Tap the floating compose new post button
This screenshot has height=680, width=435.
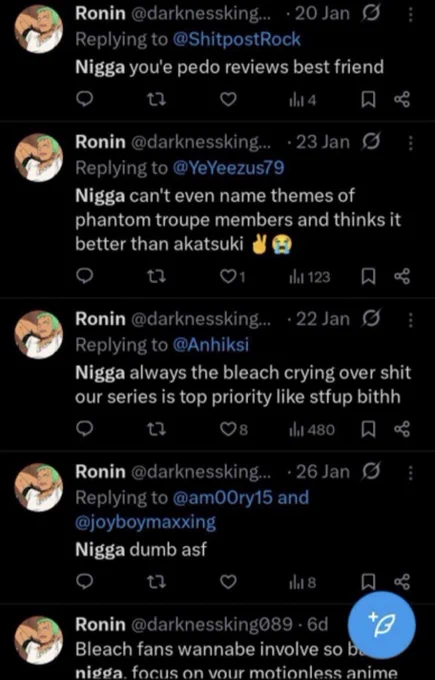click(x=382, y=625)
